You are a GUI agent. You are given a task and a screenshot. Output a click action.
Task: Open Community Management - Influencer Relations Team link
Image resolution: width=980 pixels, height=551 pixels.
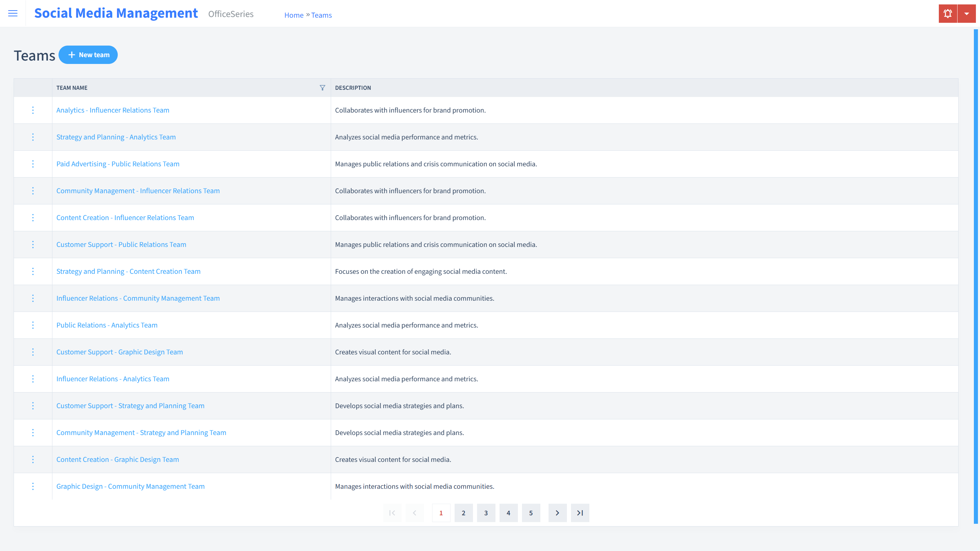[138, 191]
